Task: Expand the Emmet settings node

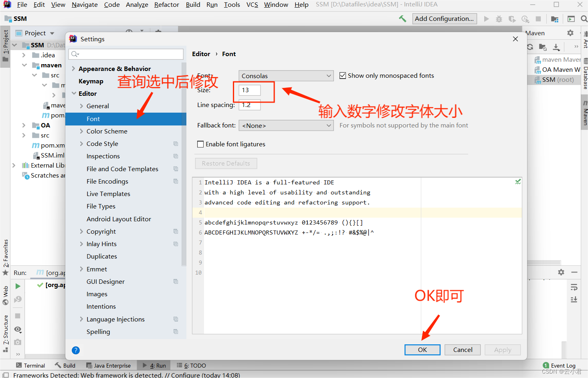Action: (x=81, y=269)
